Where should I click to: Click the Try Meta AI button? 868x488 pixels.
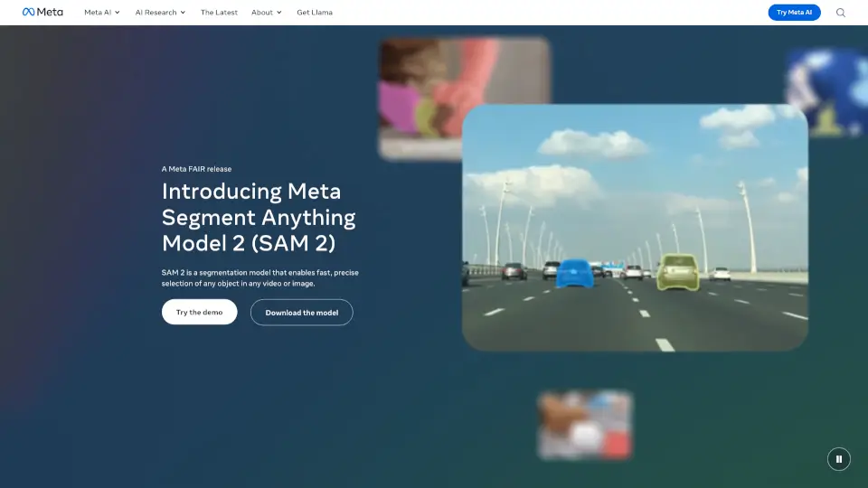pos(794,12)
